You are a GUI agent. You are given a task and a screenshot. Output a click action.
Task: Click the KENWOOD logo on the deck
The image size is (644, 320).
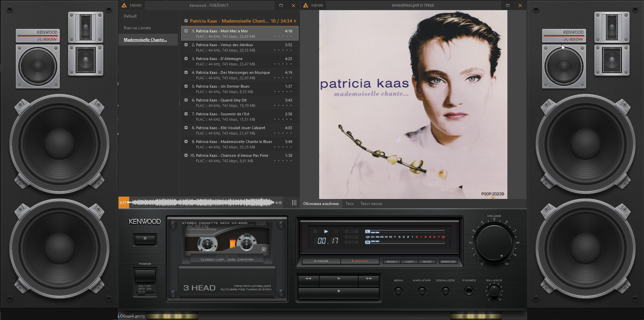[x=145, y=222]
